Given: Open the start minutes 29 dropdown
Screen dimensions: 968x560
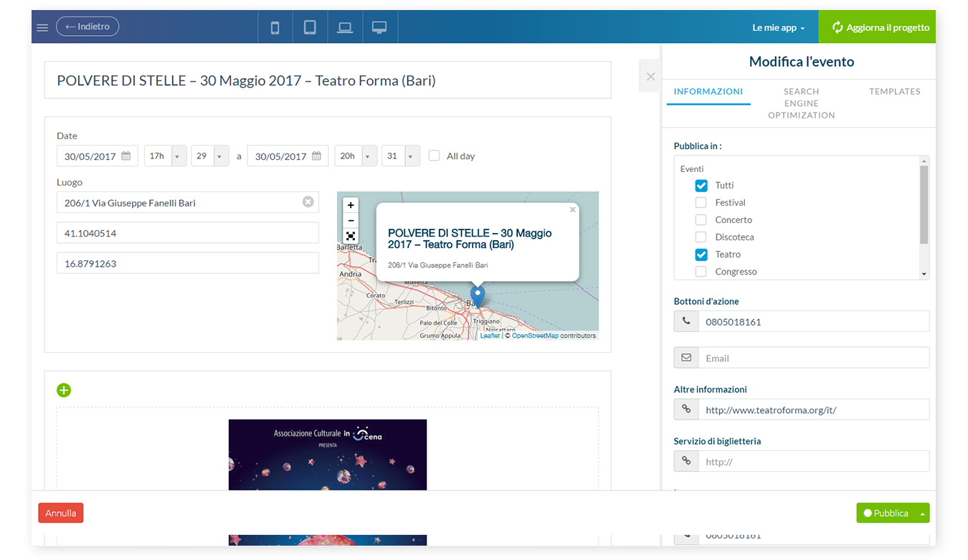Looking at the screenshot, I should 210,156.
